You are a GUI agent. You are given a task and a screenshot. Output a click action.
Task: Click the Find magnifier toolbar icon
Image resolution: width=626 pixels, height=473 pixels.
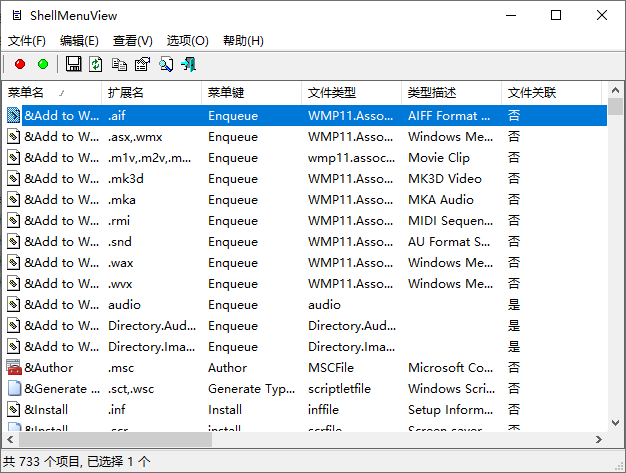pyautogui.click(x=166, y=64)
